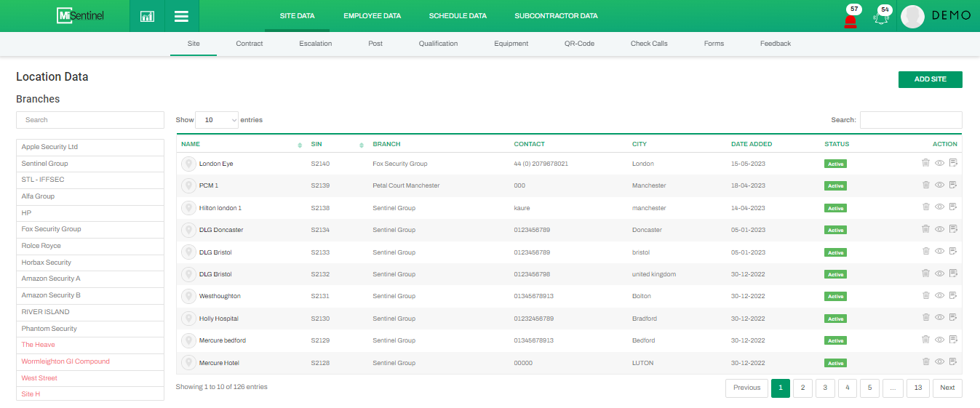Click the notification icon with badge 54
This screenshot has height=408, width=980.
click(x=881, y=18)
